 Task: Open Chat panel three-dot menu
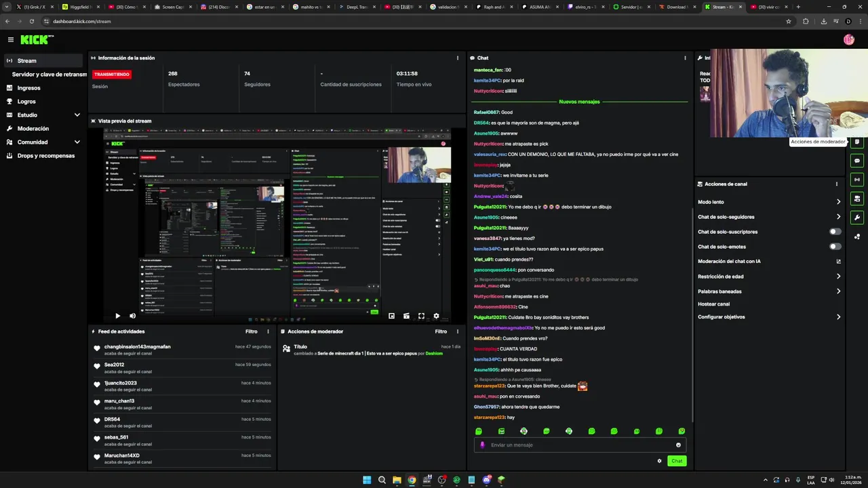click(x=685, y=58)
